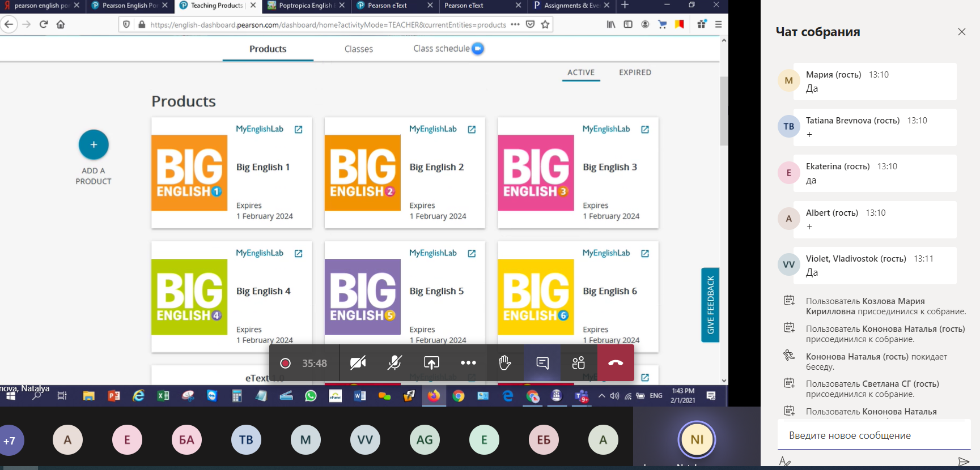The width and height of the screenshot is (980, 470).
Task: Open Big English 2 external launch icon
Action: click(472, 130)
